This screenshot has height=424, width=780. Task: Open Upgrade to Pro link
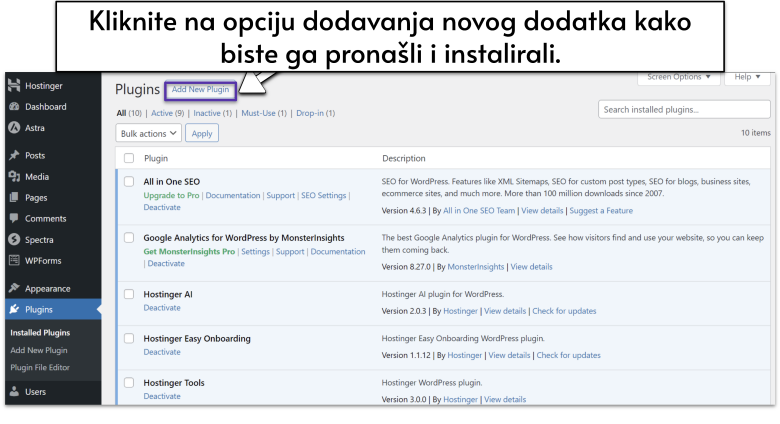click(171, 196)
